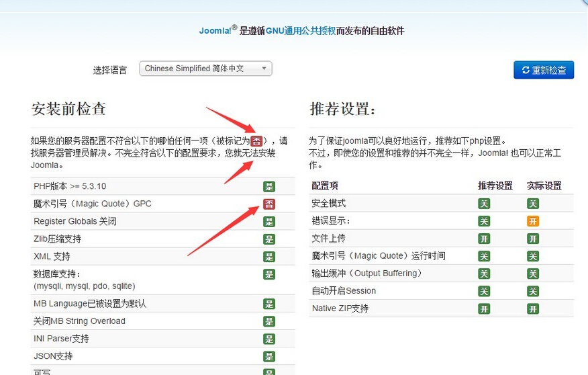
Task: Click the red 否 sample badge in description paragraph
Action: coord(256,141)
